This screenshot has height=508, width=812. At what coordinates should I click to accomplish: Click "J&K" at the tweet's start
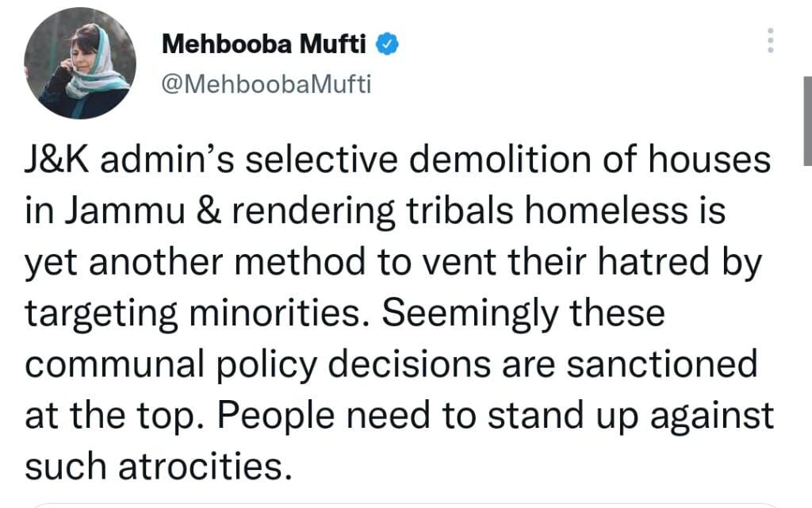[57, 160]
